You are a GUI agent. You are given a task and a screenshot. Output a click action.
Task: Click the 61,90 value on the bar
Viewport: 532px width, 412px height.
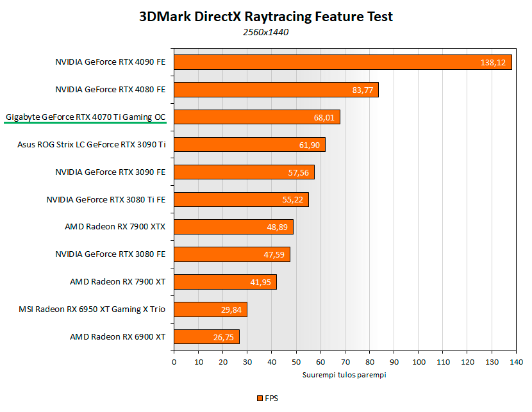pos(310,145)
